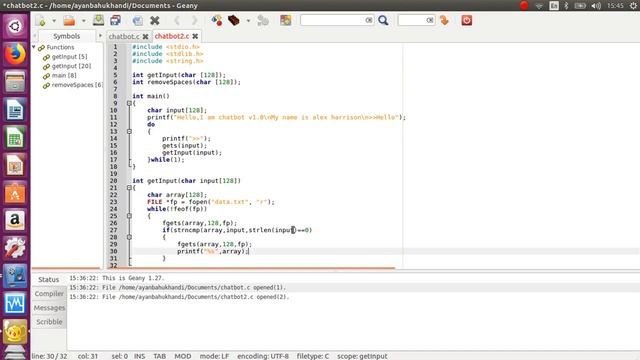Screen dimensions: 640x360
Task: Click 'filetype: C' in status bar
Action: pyautogui.click(x=313, y=356)
